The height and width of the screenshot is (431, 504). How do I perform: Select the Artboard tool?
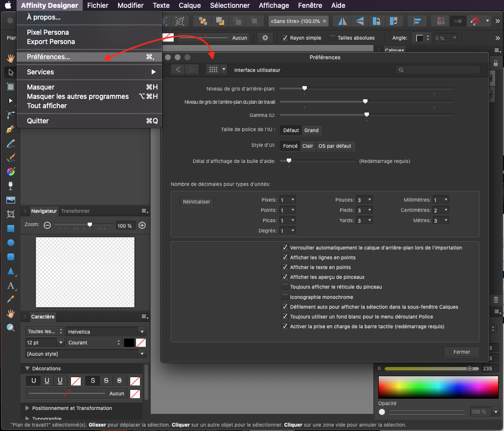click(x=11, y=87)
